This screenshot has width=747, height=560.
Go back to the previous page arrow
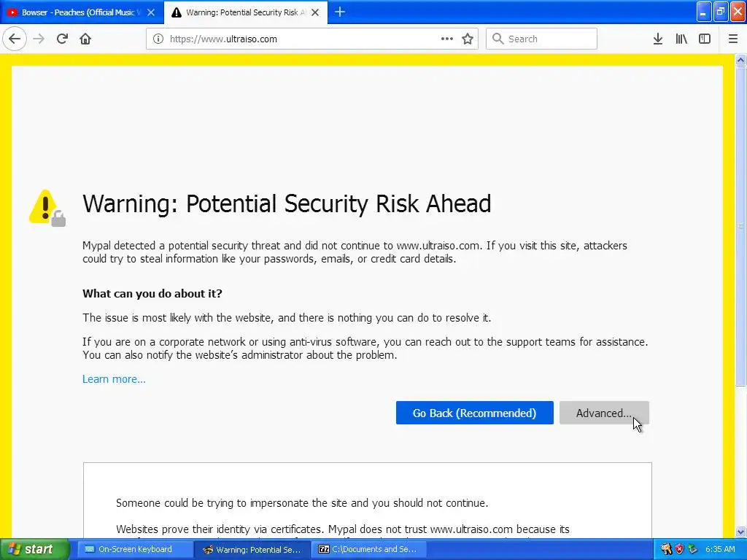tap(15, 39)
